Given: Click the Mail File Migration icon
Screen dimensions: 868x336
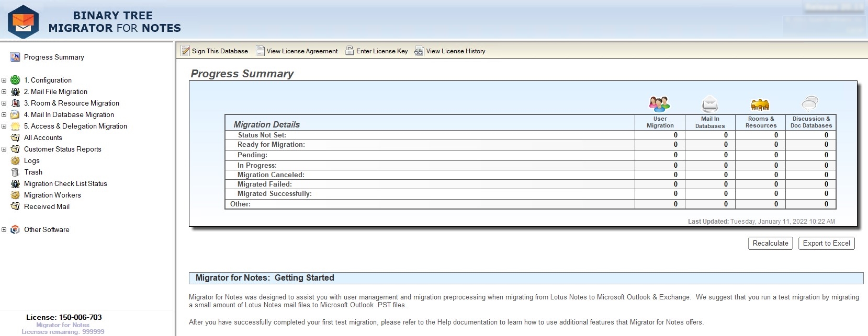Looking at the screenshot, I should 15,91.
